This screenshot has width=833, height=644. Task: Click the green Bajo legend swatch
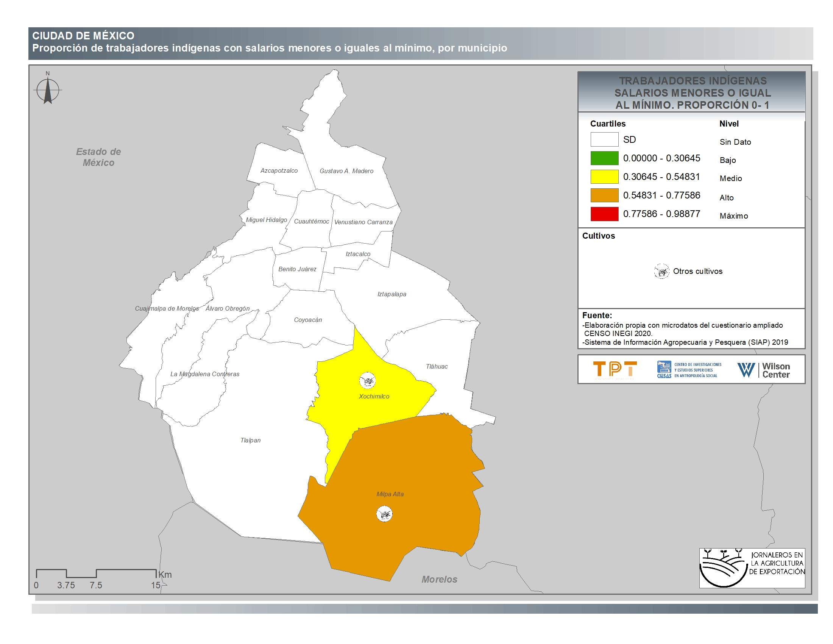click(604, 158)
